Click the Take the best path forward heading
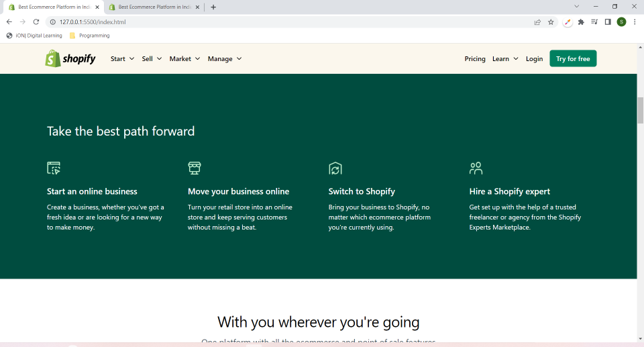 (121, 132)
